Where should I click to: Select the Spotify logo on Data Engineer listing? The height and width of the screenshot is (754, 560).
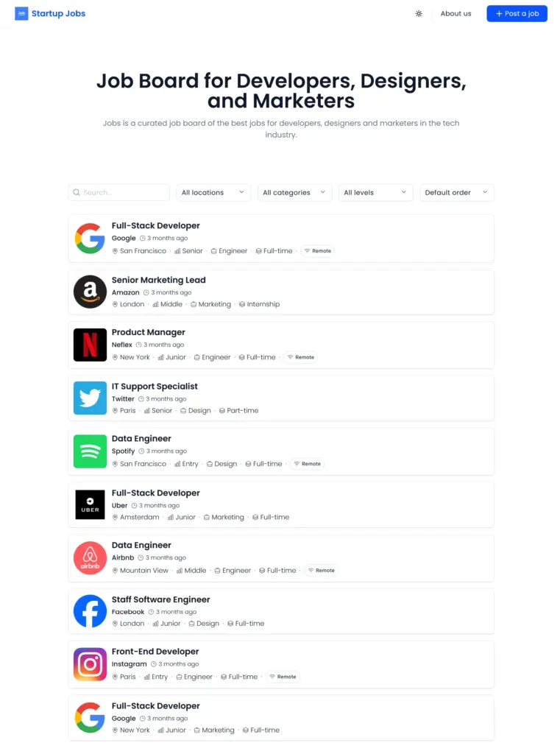click(x=90, y=451)
